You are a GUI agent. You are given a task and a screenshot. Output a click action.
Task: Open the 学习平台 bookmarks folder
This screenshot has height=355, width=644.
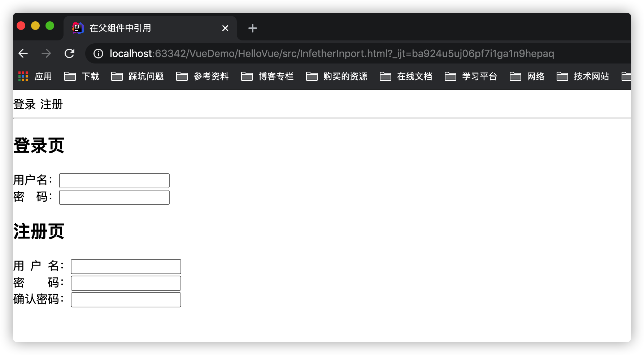471,76
